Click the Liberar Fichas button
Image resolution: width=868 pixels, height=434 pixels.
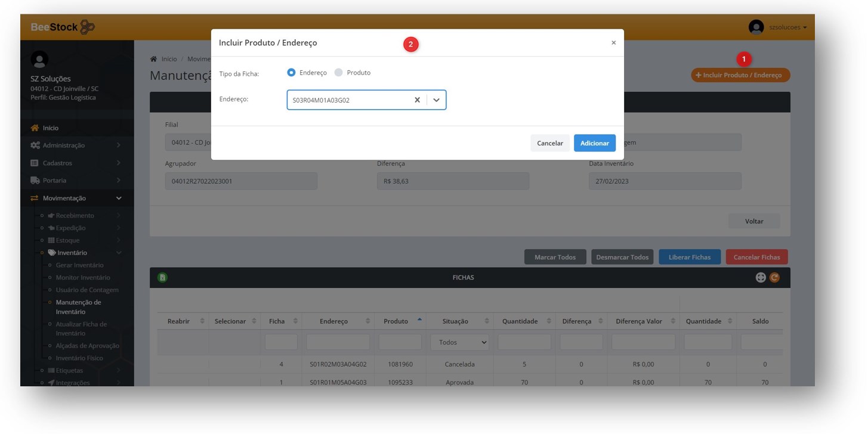[689, 258]
